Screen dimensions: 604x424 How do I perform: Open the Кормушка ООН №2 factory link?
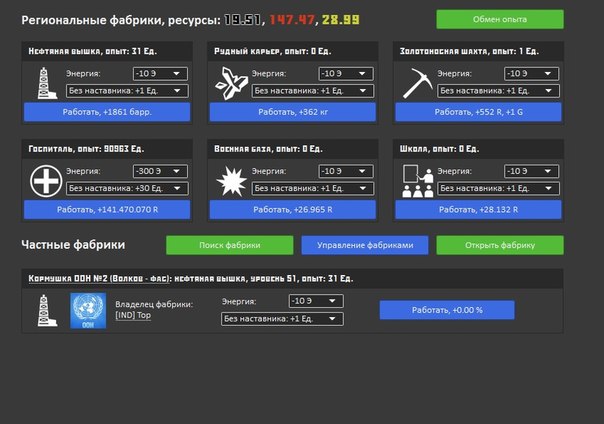(99, 278)
